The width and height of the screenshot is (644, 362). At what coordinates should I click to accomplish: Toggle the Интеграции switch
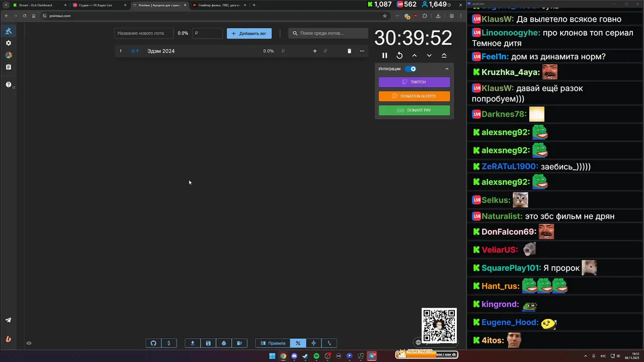pyautogui.click(x=411, y=69)
